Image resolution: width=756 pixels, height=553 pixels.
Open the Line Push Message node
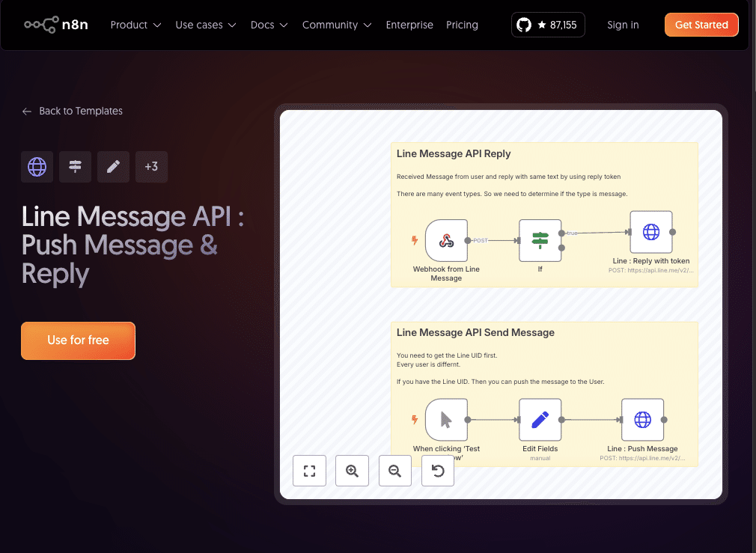click(x=642, y=420)
